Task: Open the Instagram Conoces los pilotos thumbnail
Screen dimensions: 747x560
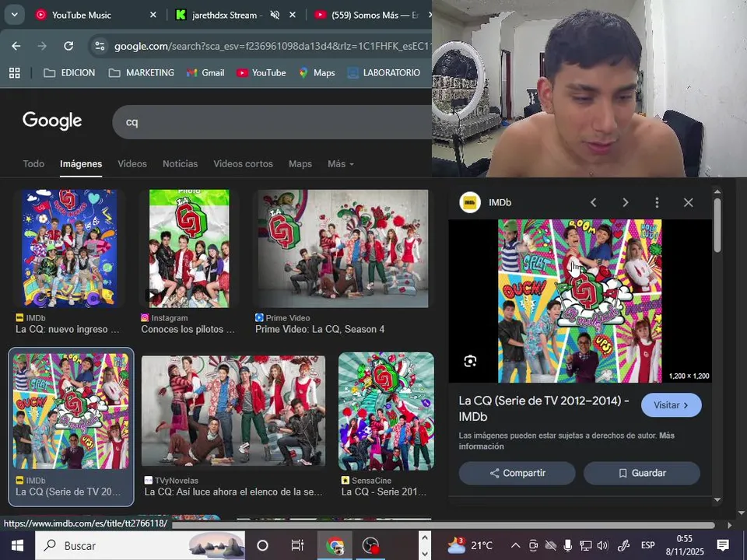Action: [x=189, y=248]
